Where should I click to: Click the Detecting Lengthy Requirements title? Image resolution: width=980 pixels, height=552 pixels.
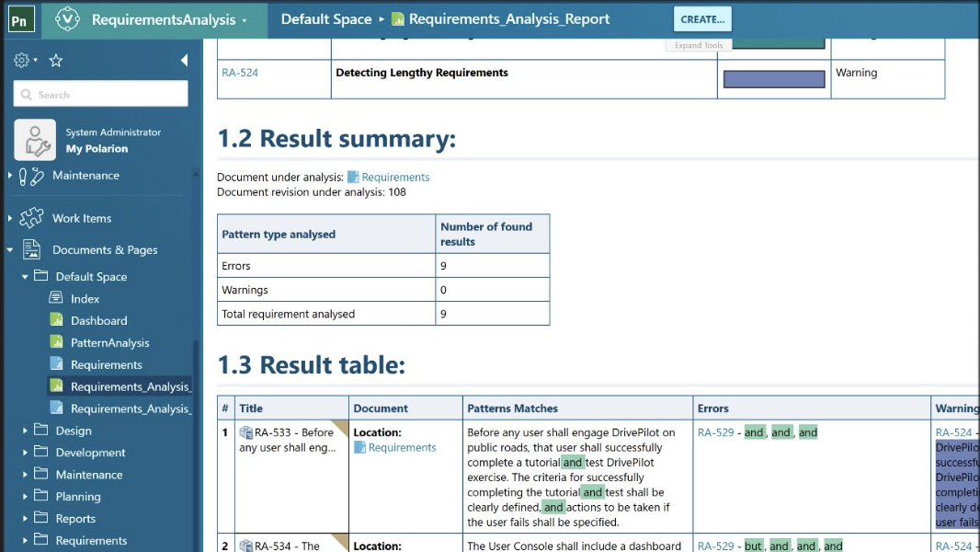[422, 73]
